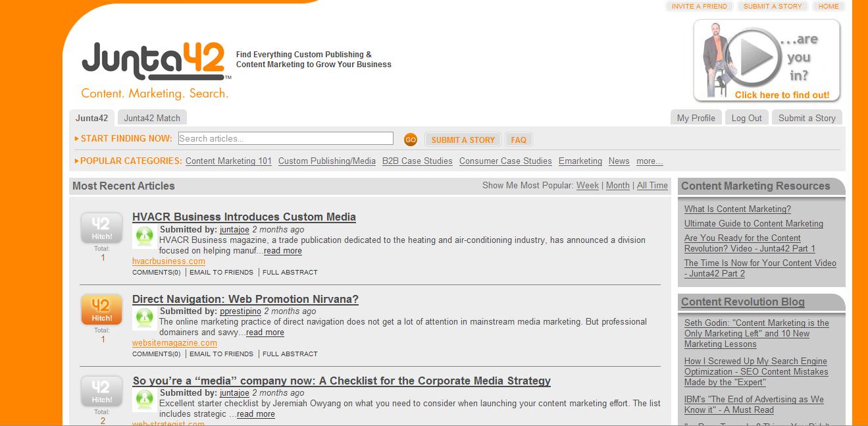The width and height of the screenshot is (868, 426).
Task: Open The Time Is Now Video Part 2 link
Action: click(760, 268)
